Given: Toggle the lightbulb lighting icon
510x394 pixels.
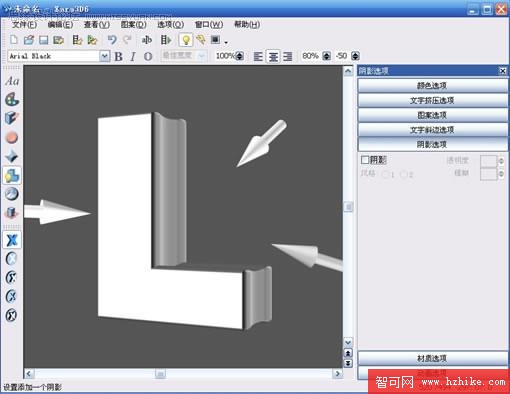Looking at the screenshot, I should 186,40.
